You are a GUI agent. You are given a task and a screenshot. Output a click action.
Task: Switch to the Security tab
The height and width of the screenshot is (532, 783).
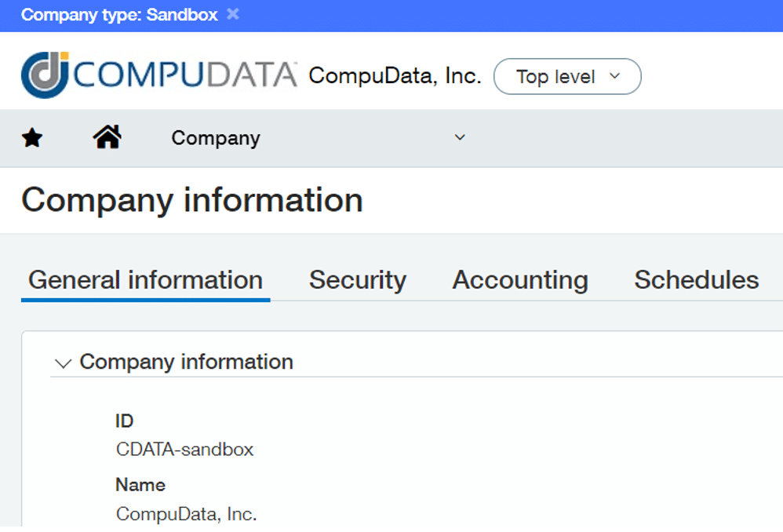click(x=358, y=280)
